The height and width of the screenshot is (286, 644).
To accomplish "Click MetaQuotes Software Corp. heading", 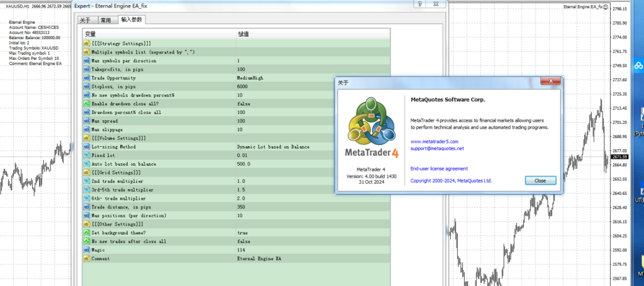I will (448, 100).
